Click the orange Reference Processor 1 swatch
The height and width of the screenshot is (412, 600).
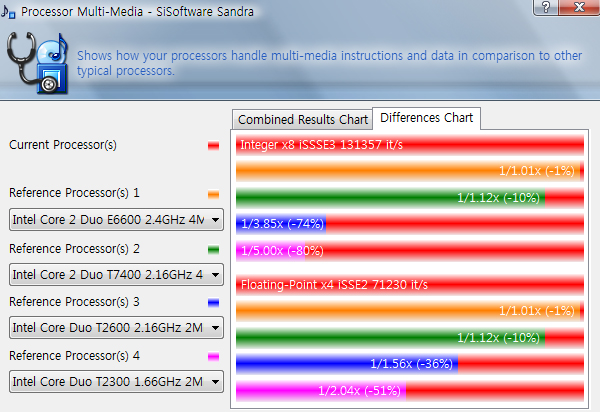214,194
